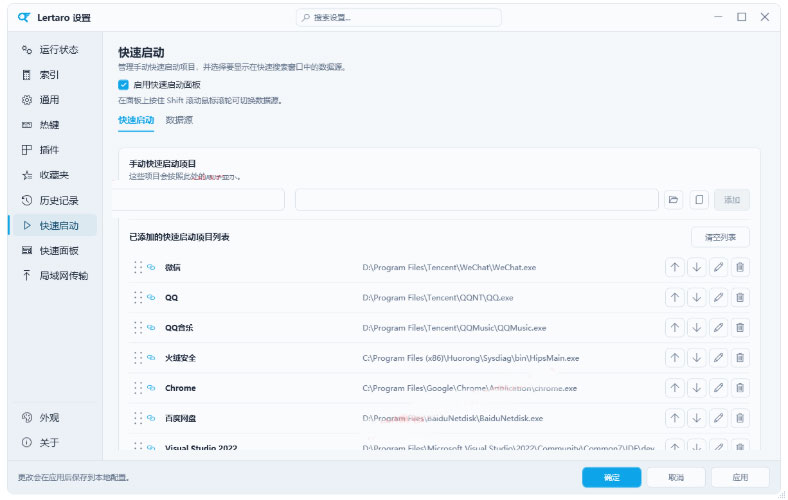
Task: Open 通用 settings page
Action: pos(53,100)
